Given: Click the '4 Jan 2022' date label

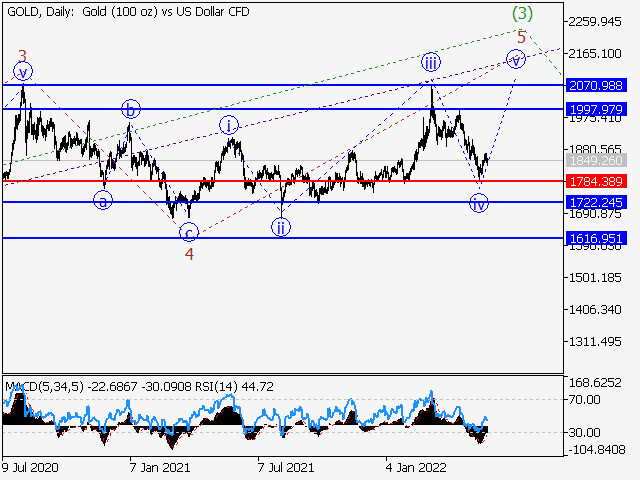Looking at the screenshot, I should click(416, 467).
